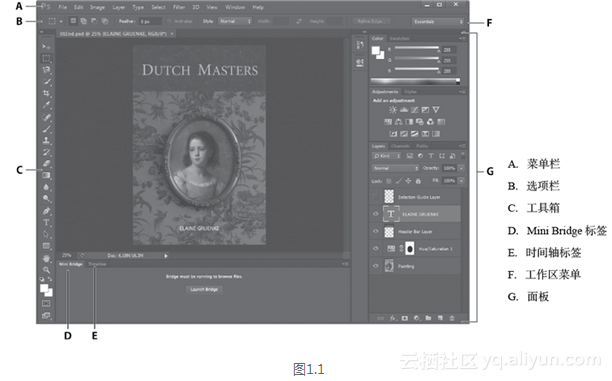Screen dimensions: 612x381
Task: Select the Gradient tool
Action: coord(46,175)
